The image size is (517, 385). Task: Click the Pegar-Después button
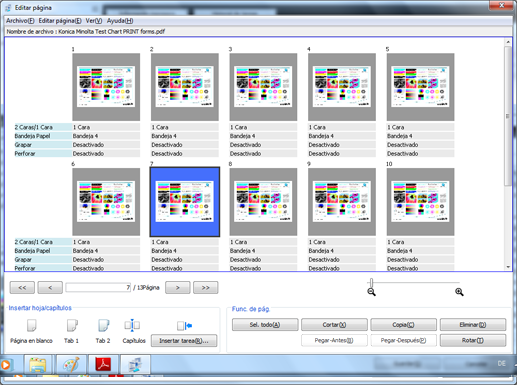coord(403,340)
